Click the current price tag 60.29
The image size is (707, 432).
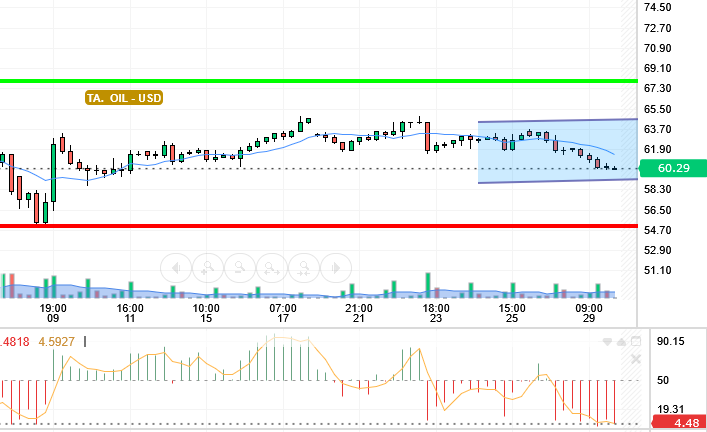(x=673, y=168)
